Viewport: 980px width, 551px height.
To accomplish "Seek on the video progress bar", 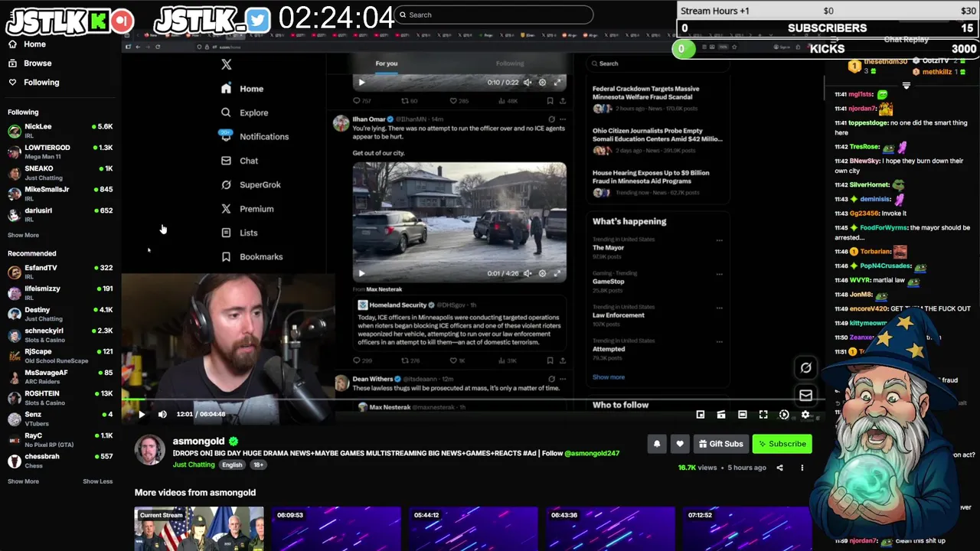I will [472, 399].
